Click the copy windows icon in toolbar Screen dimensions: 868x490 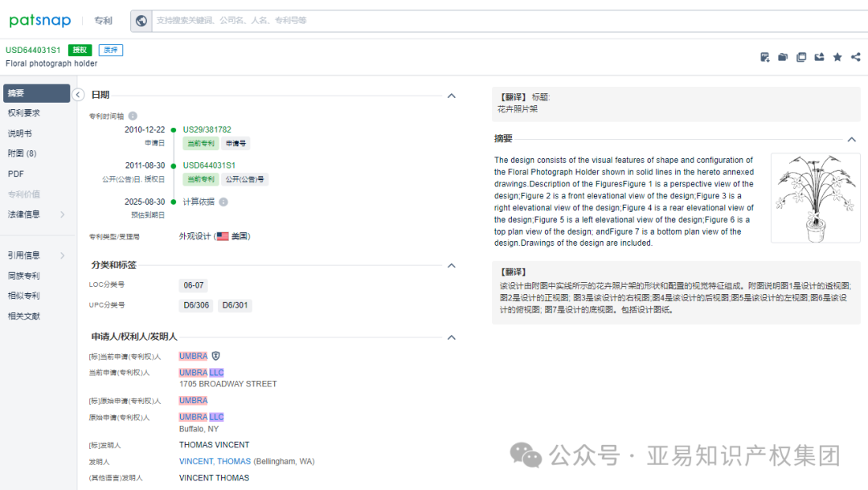(801, 57)
